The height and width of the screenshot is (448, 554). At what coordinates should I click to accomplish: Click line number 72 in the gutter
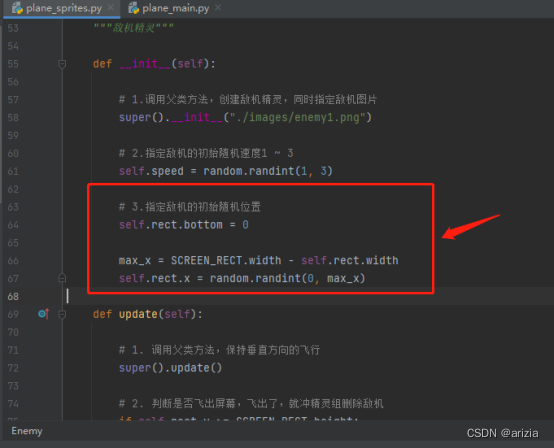[13, 368]
